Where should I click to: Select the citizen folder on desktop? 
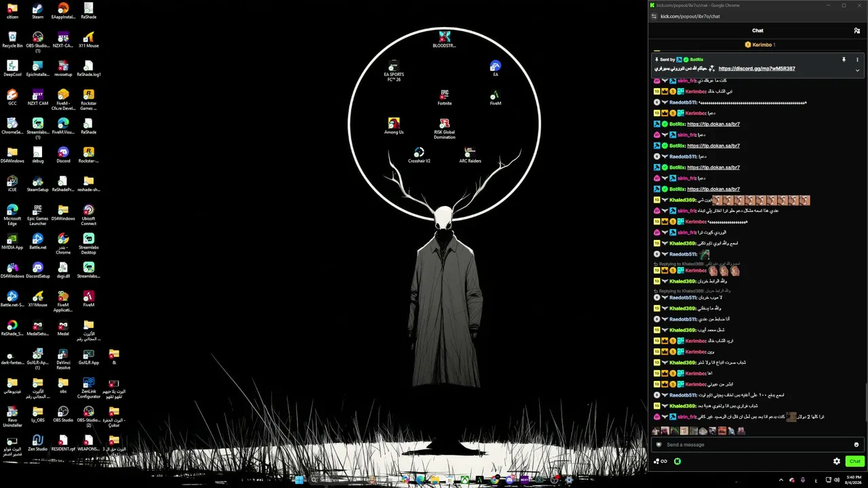12,11
